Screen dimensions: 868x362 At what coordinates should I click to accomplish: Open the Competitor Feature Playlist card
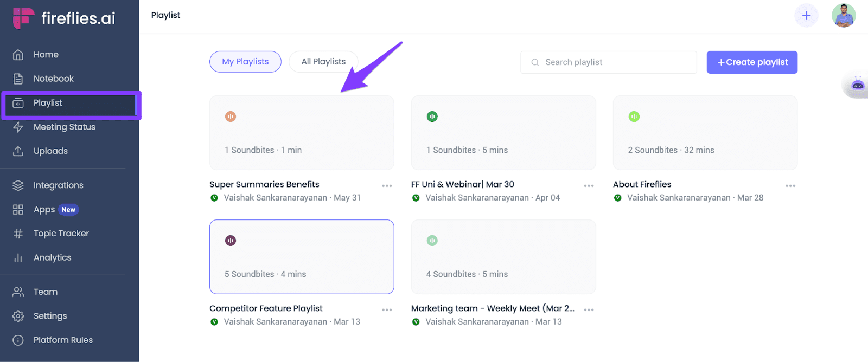302,257
